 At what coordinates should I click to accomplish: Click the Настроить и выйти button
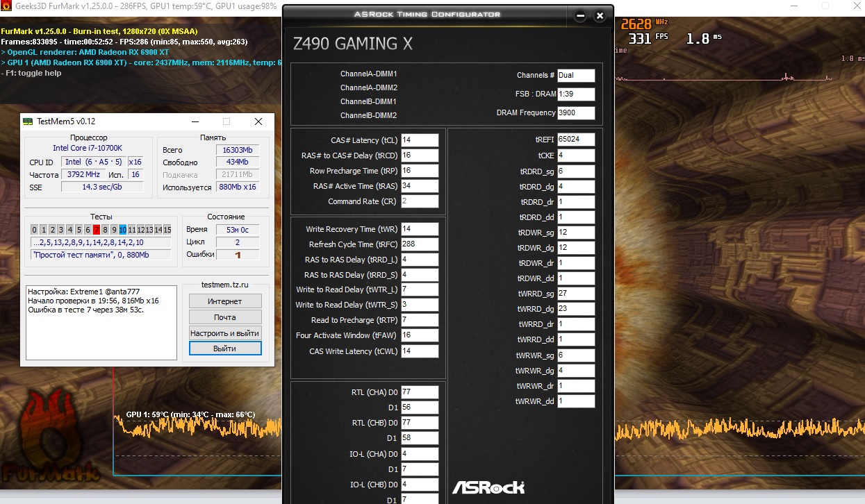pos(224,333)
